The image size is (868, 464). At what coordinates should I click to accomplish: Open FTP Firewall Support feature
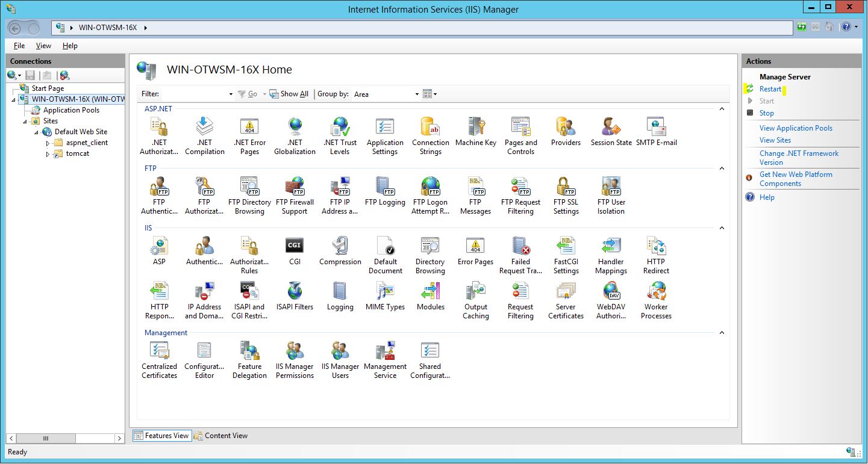click(x=295, y=196)
